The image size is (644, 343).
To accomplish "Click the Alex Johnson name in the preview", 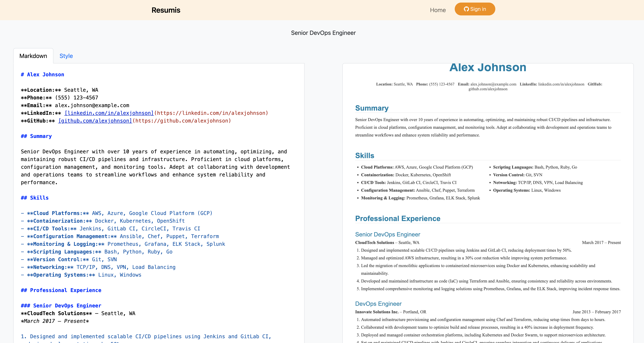I will click(488, 67).
